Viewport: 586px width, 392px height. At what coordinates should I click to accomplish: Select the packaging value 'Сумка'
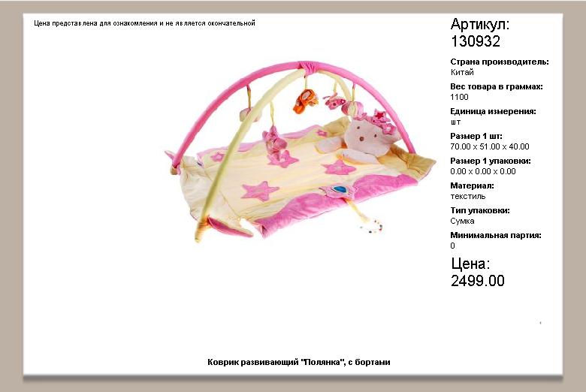point(462,221)
